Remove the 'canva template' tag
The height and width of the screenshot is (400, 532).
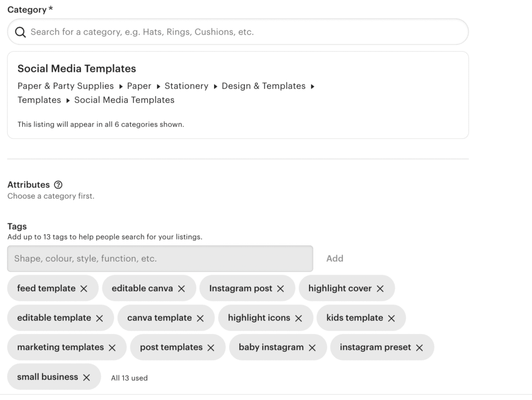pos(201,317)
